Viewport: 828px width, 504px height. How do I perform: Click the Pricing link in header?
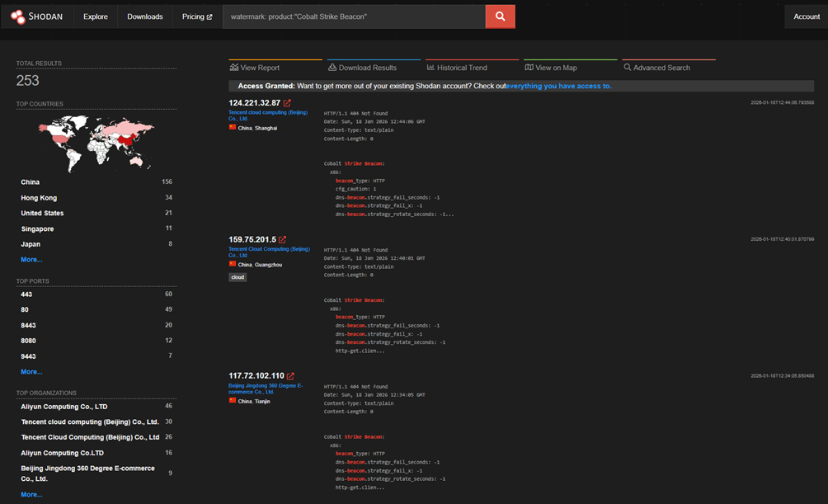[197, 16]
